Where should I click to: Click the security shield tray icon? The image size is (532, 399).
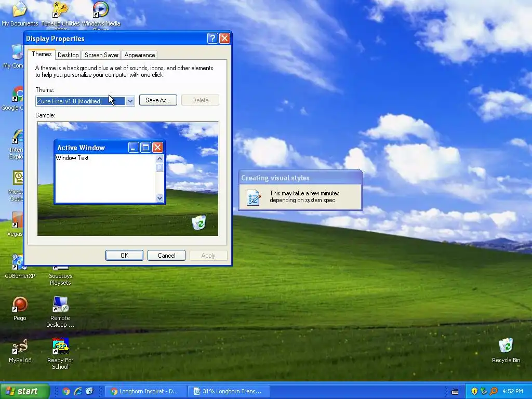pyautogui.click(x=474, y=391)
